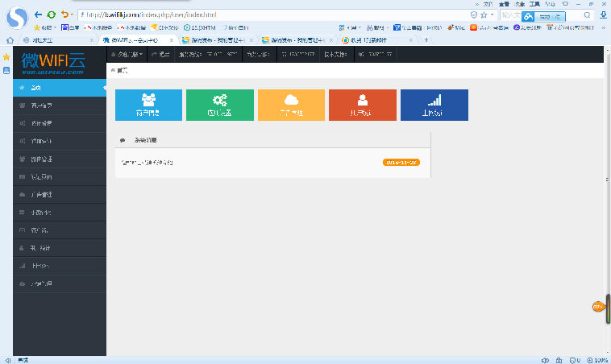Viewport: 611px width, 364px height.
Task: Open the last sidebar item at the bottom
Action: coord(60,283)
